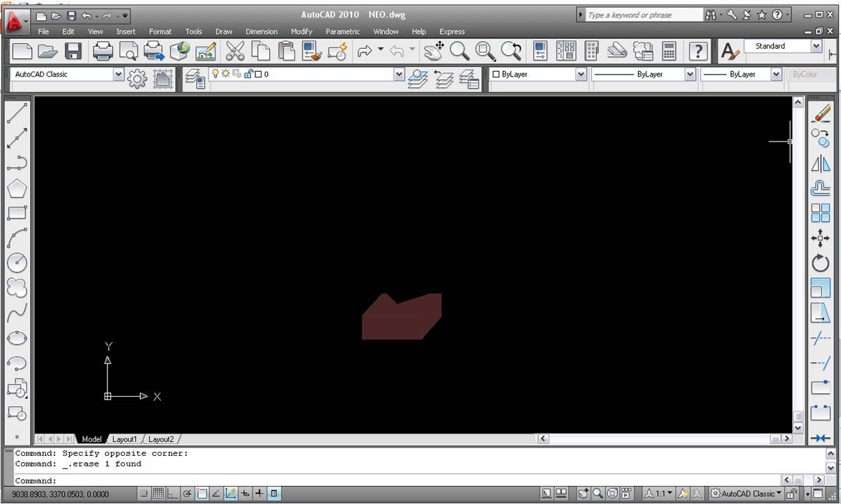Click the Insert Block tool
The height and width of the screenshot is (504, 841).
point(17,388)
